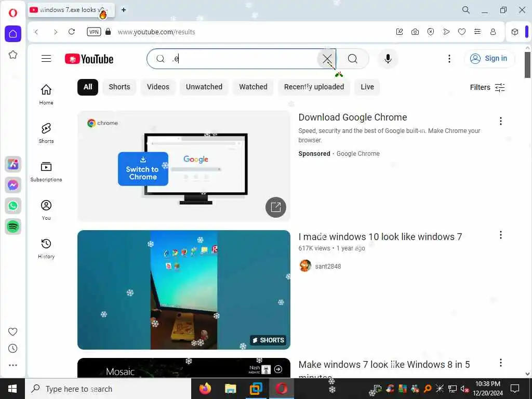
Task: Open options for Make windows 7 look video
Action: 500,363
